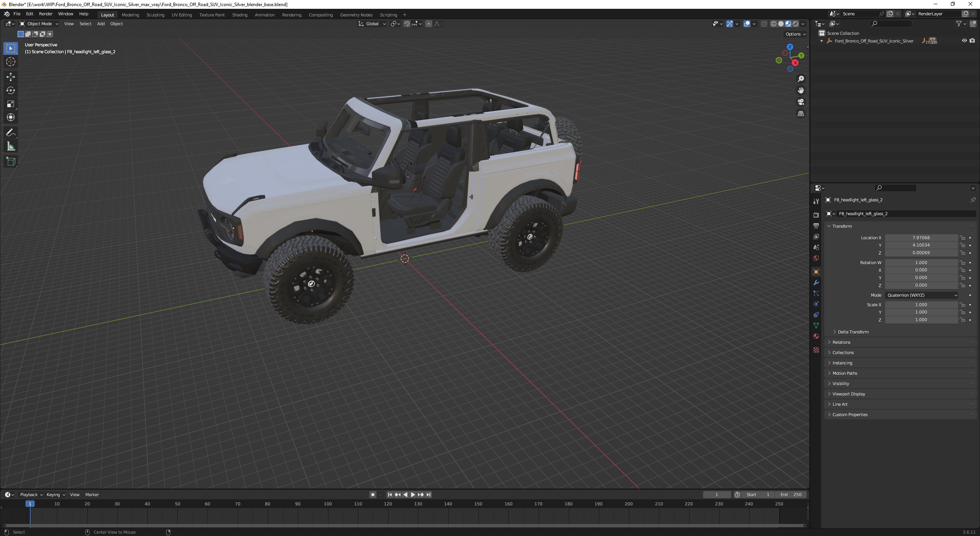
Task: Activate the Scale tool
Action: coord(10,104)
